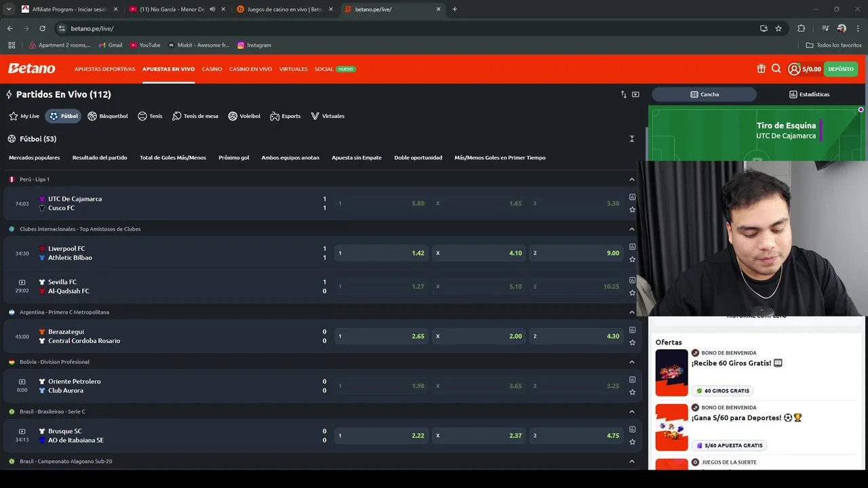The image size is (868, 488).
Task: Reload the betano.pe page
Action: click(x=42, y=28)
